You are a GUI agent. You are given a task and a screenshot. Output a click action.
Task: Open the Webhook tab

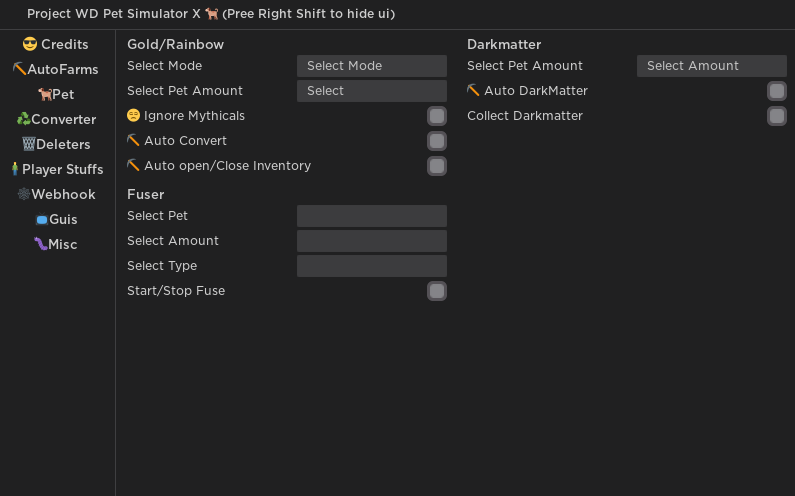tap(56, 194)
